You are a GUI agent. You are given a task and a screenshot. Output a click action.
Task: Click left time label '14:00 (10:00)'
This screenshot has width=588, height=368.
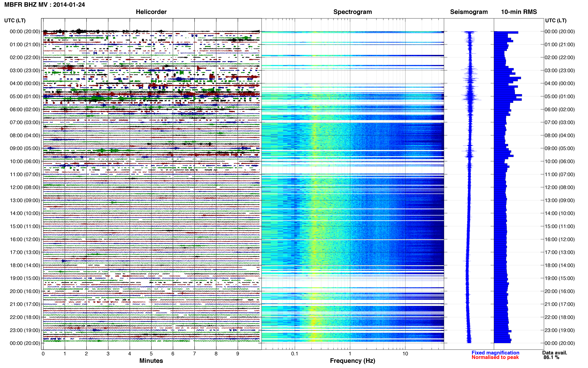(25, 213)
